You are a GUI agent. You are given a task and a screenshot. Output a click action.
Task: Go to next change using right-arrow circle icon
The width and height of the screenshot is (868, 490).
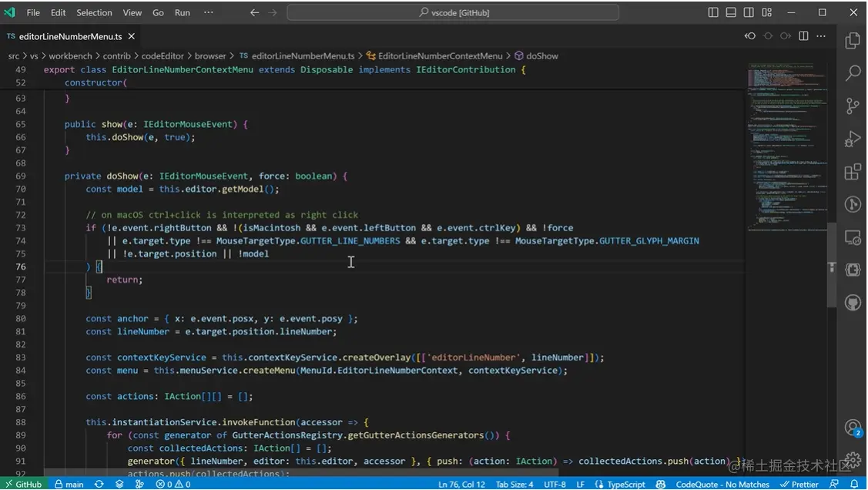coord(786,36)
